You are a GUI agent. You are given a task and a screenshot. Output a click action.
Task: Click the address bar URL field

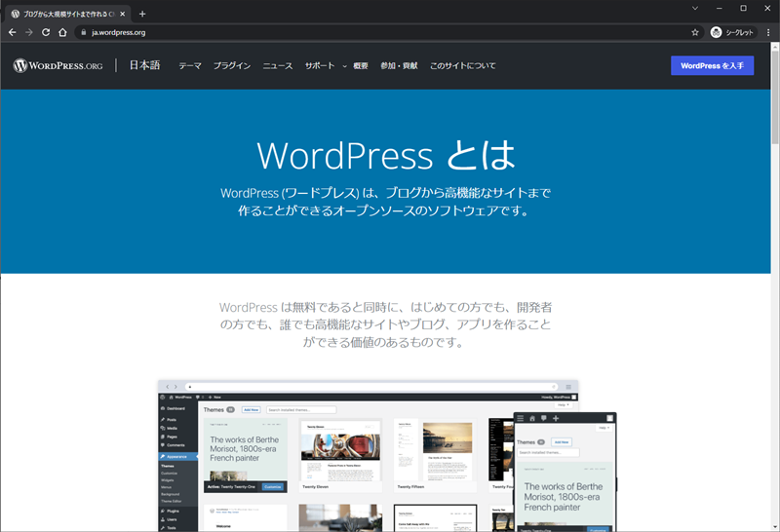(x=388, y=32)
